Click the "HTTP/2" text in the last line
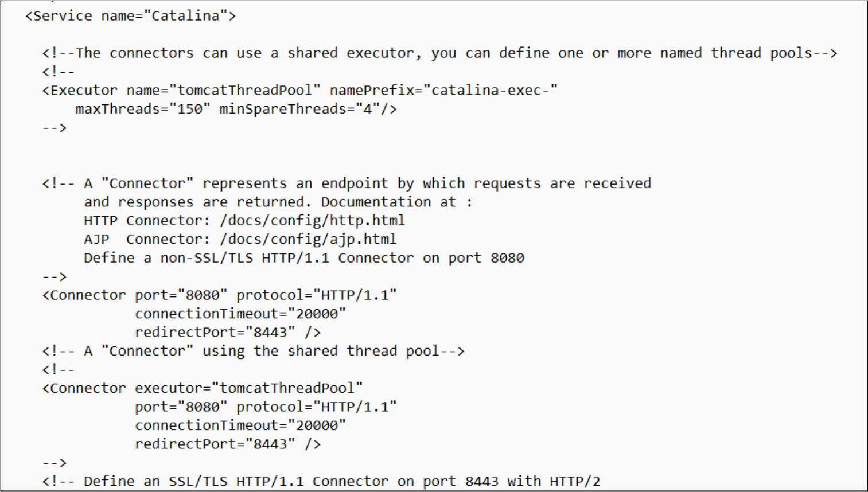 [575, 482]
